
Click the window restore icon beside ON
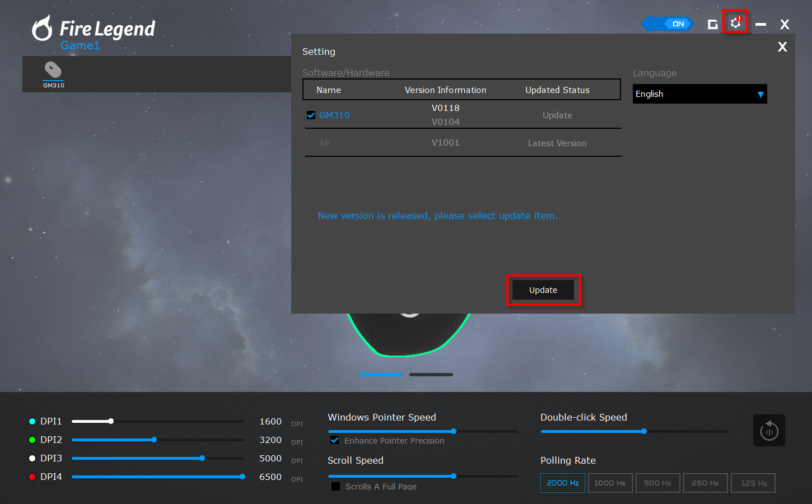coord(712,24)
